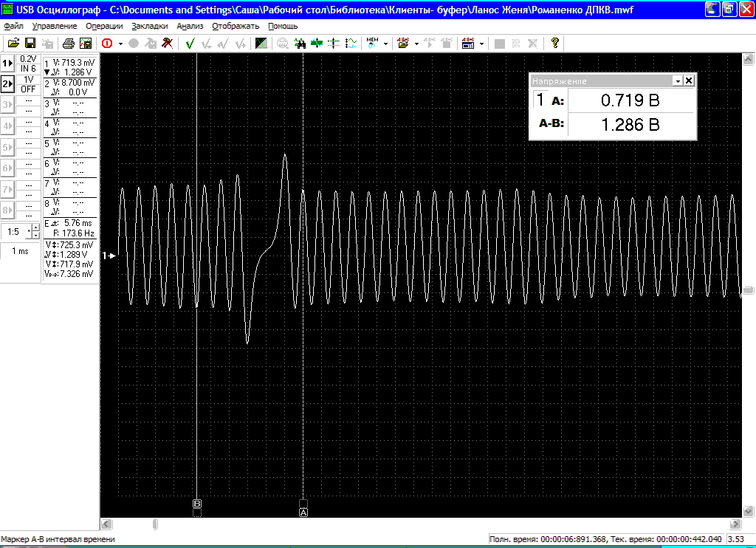Click channel 2 range label 1V
756x548 pixels.
click(x=29, y=80)
